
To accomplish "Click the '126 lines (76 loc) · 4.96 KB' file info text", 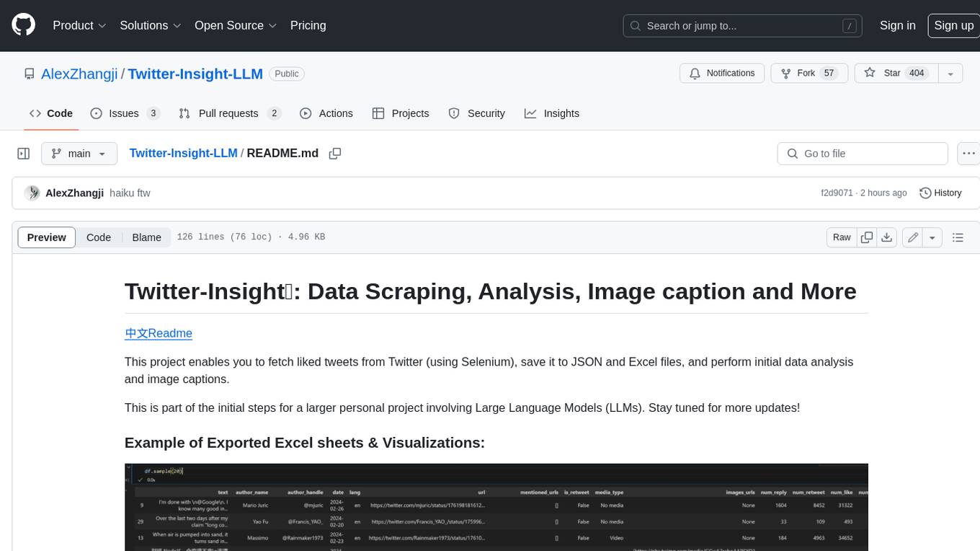I will point(251,237).
